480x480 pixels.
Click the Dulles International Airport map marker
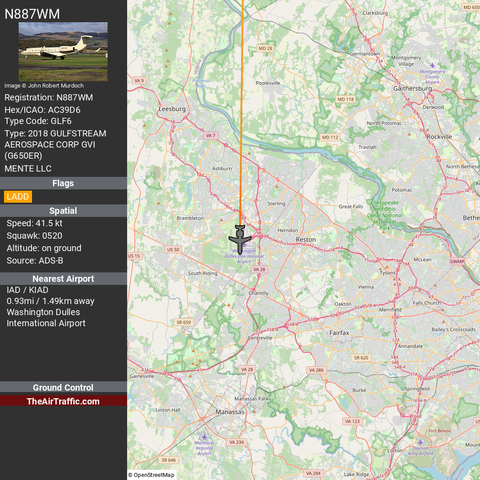(x=244, y=246)
